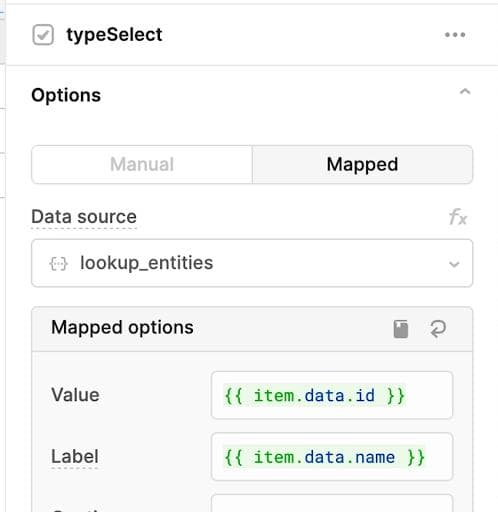Toggle the fx dynamic data source mode
Screen dimensions: 498x512
(458, 217)
